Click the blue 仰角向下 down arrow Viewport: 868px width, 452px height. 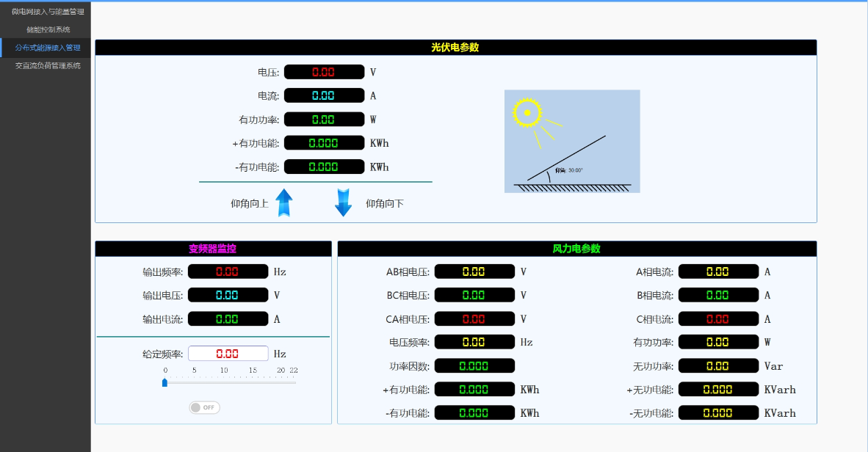[x=343, y=203]
